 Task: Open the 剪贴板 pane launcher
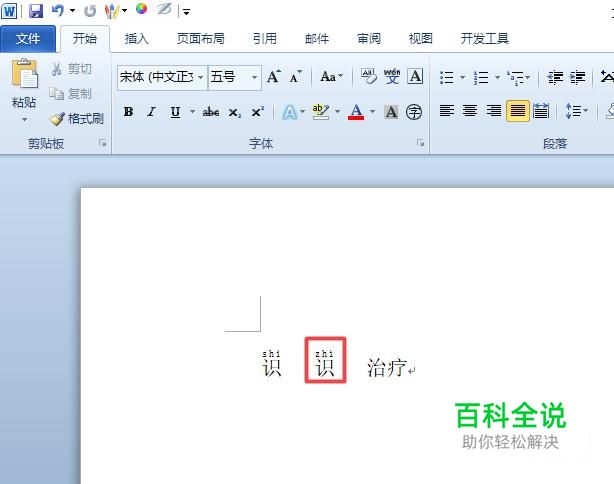[x=103, y=143]
